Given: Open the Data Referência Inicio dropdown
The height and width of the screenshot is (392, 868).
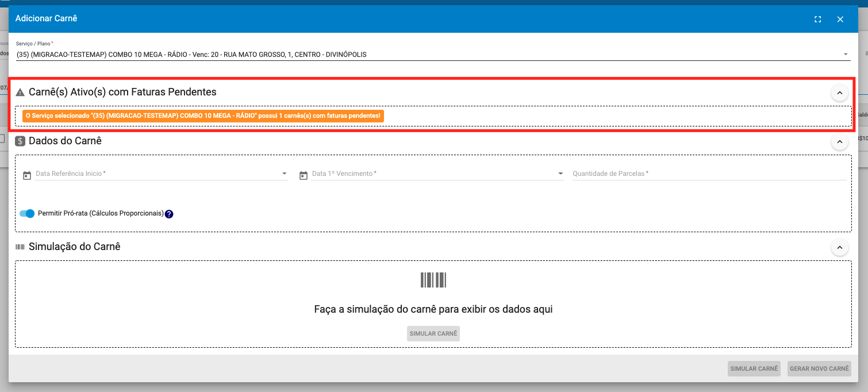Looking at the screenshot, I should coord(284,174).
